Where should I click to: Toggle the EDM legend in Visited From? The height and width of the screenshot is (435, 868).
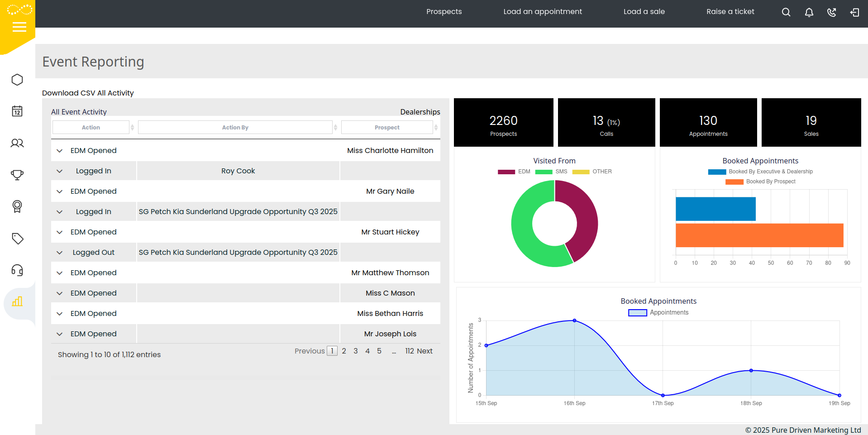(514, 172)
